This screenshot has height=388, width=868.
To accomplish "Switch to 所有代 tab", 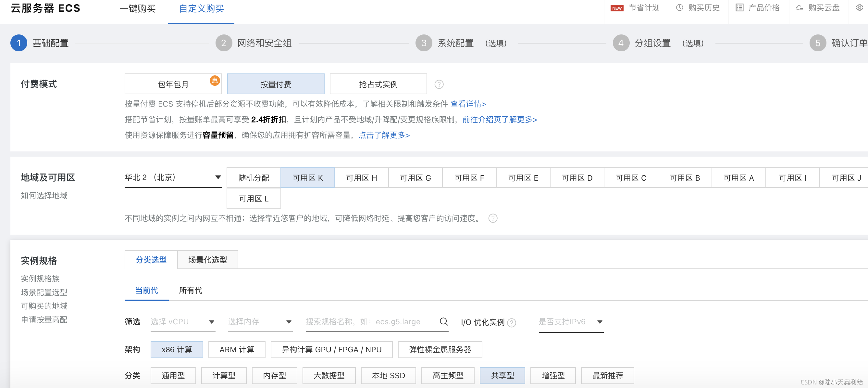I will point(190,291).
